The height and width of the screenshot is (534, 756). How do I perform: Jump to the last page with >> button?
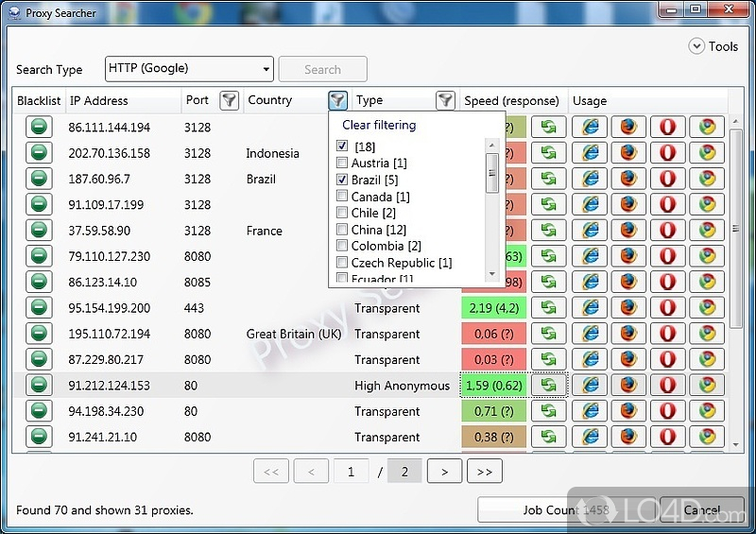pos(484,472)
